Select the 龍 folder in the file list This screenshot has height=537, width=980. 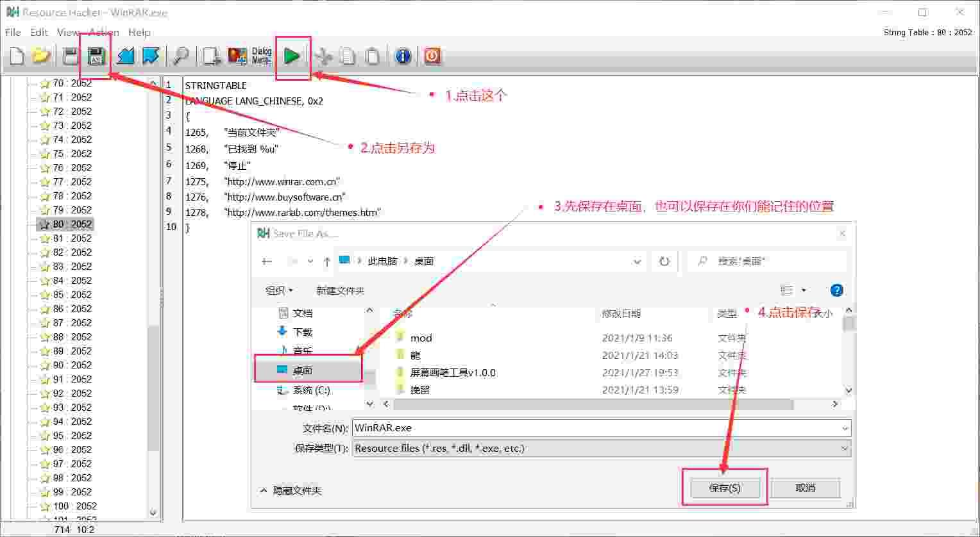coord(415,355)
